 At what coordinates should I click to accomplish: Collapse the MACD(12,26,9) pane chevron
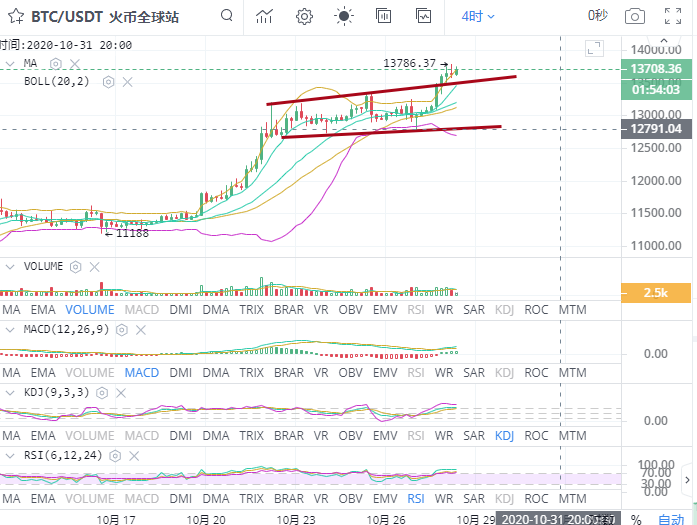[x=9, y=330]
